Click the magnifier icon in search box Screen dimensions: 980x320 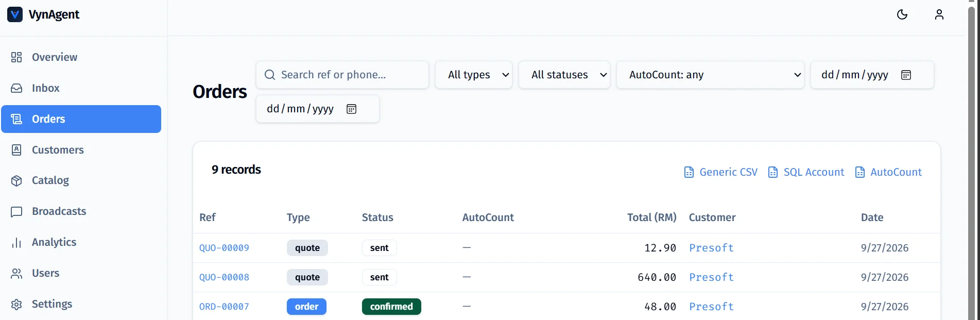point(270,75)
